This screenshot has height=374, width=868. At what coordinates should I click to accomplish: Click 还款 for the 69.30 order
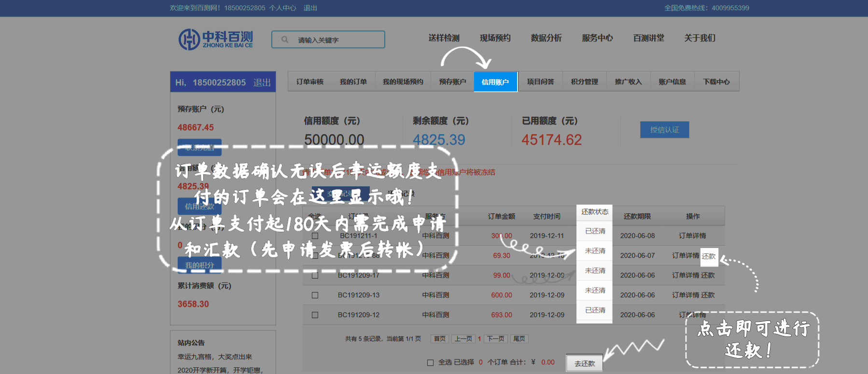click(x=709, y=256)
